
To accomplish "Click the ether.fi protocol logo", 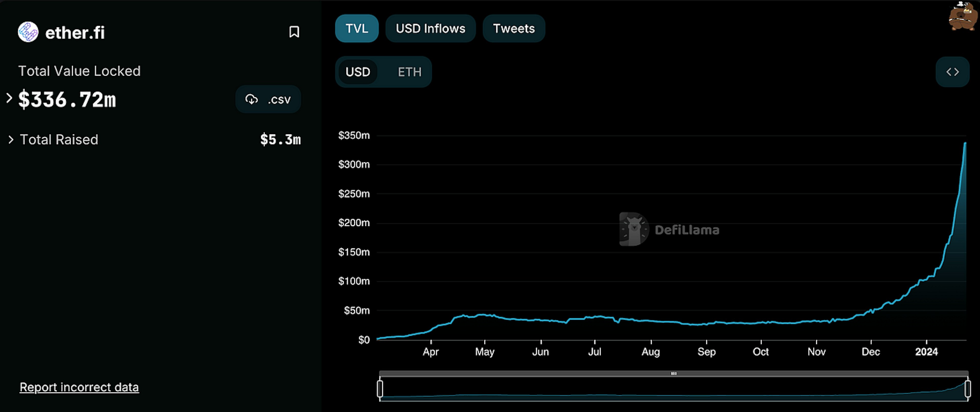I will (x=28, y=32).
